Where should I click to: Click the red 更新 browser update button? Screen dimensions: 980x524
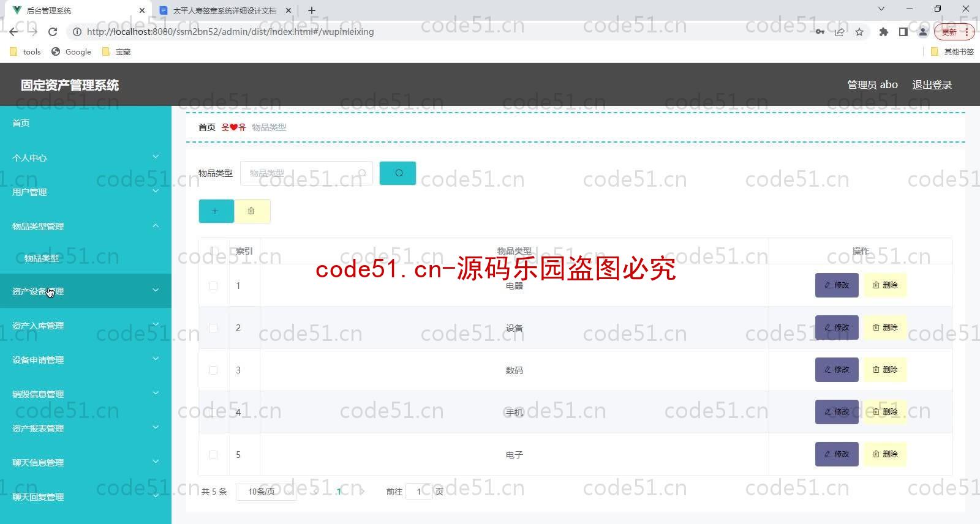point(954,32)
